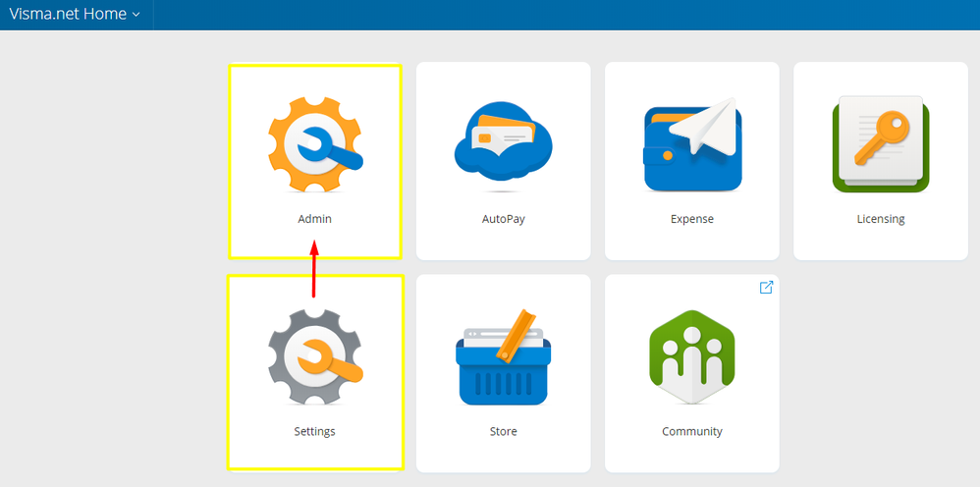Open the Expense wallet icon
Viewport: 980px width, 487px height.
692,145
